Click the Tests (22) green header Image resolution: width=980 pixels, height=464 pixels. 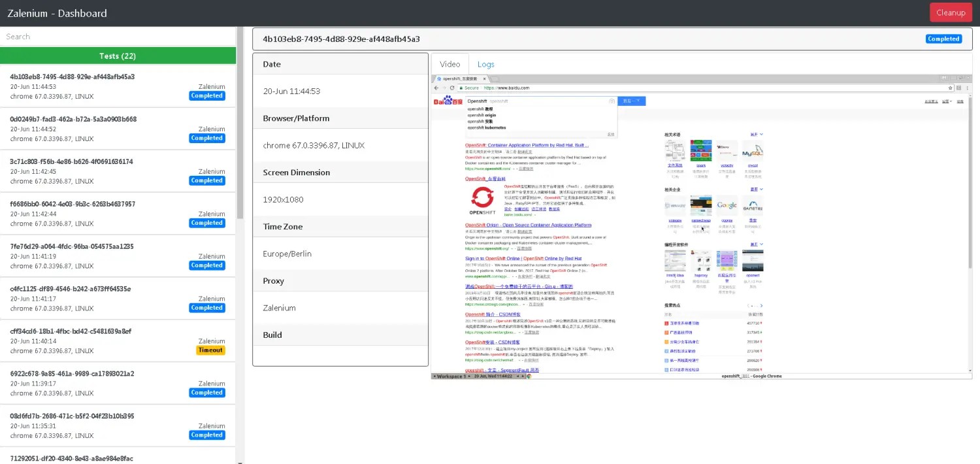coord(118,56)
